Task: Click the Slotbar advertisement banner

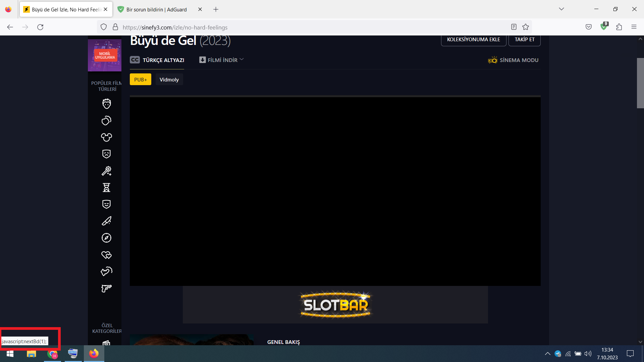Action: 335,305
